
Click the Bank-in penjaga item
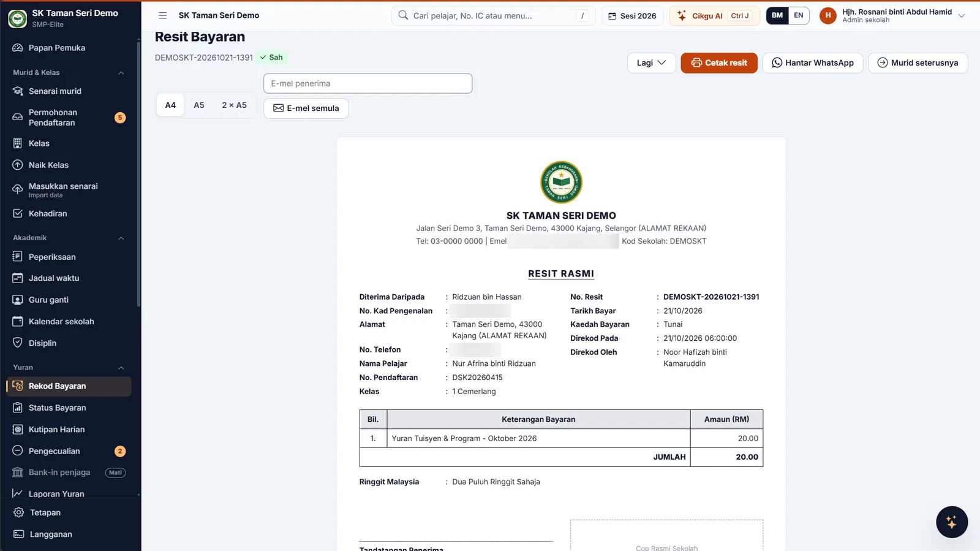[x=69, y=473]
